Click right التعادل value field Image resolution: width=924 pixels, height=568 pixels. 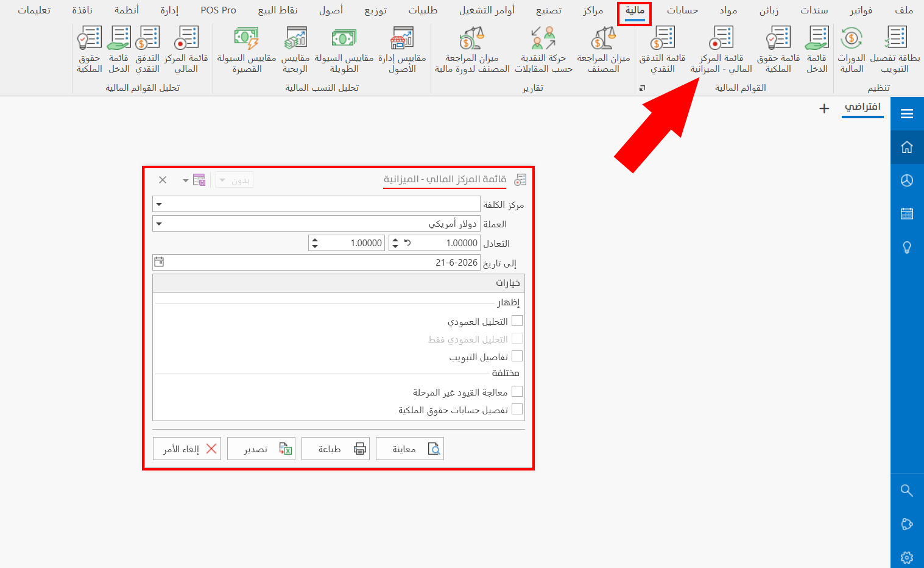point(434,243)
